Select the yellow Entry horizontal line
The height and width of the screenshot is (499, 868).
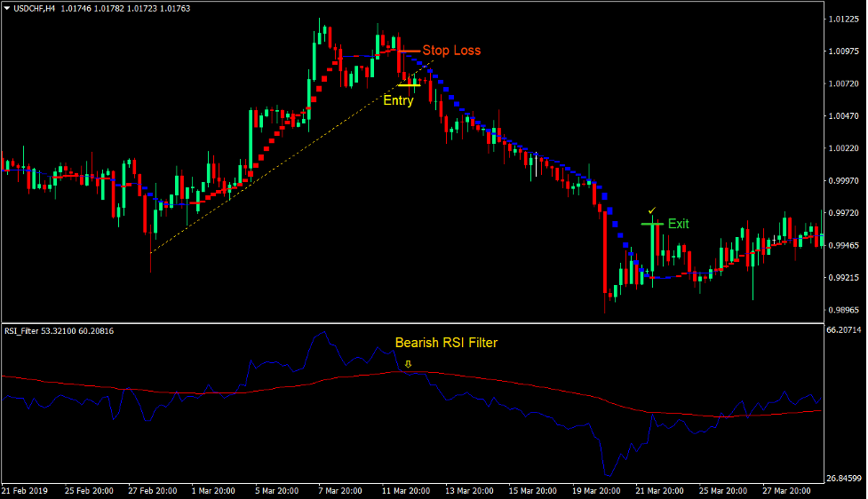[x=409, y=85]
